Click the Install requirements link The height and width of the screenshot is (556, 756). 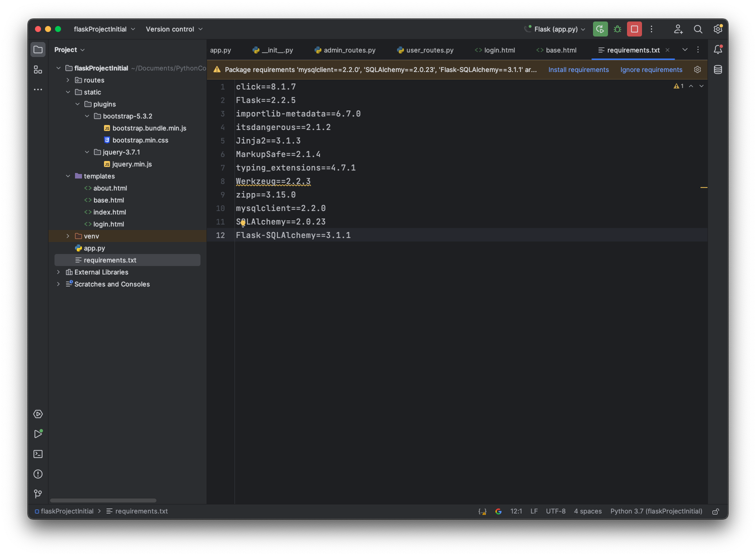coord(578,69)
